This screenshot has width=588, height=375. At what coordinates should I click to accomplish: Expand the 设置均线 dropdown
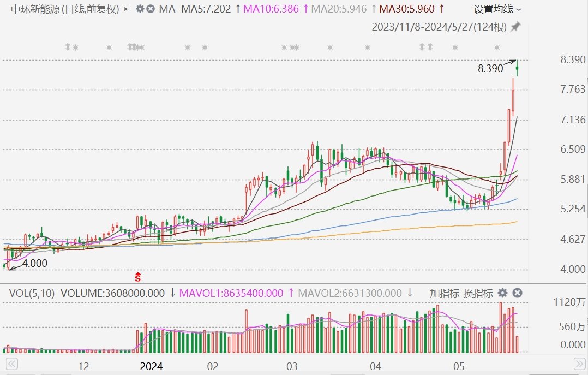pos(497,9)
